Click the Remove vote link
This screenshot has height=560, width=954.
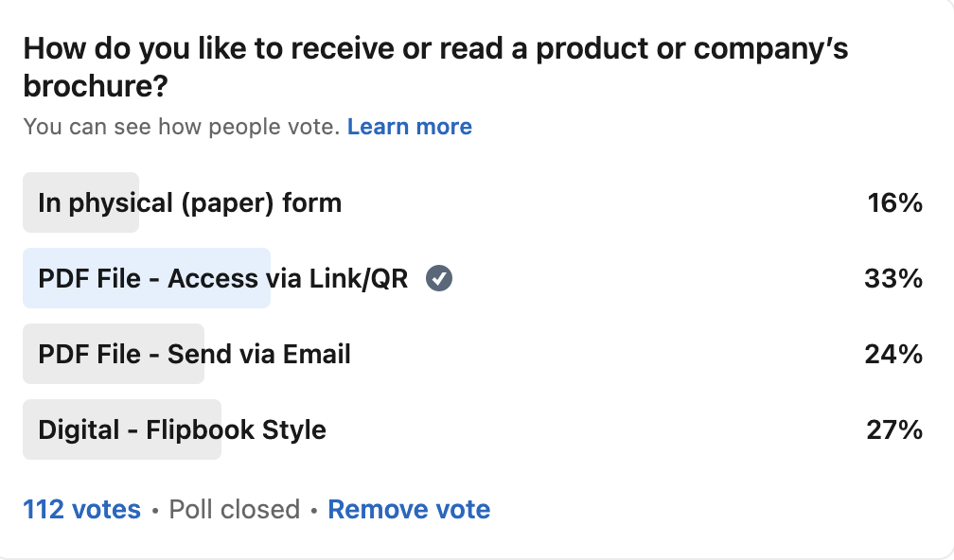(409, 510)
